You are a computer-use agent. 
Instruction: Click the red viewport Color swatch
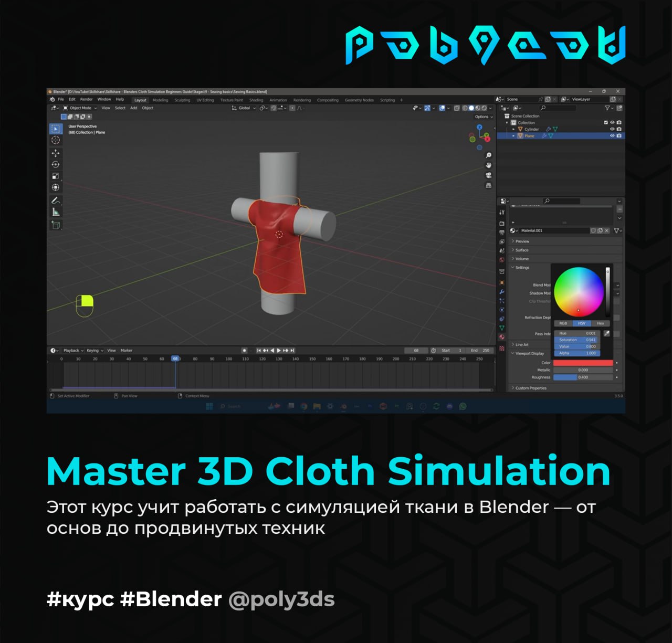click(583, 363)
